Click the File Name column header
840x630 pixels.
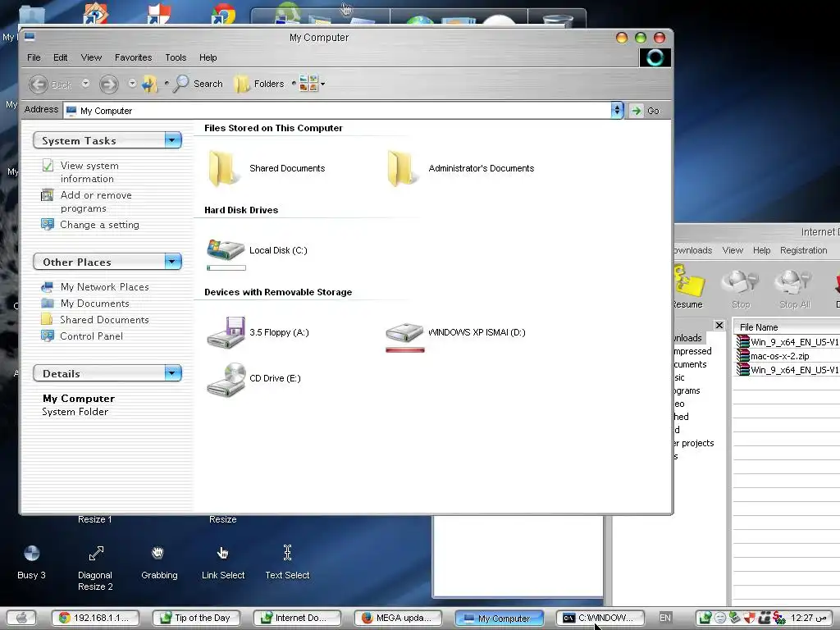click(787, 327)
